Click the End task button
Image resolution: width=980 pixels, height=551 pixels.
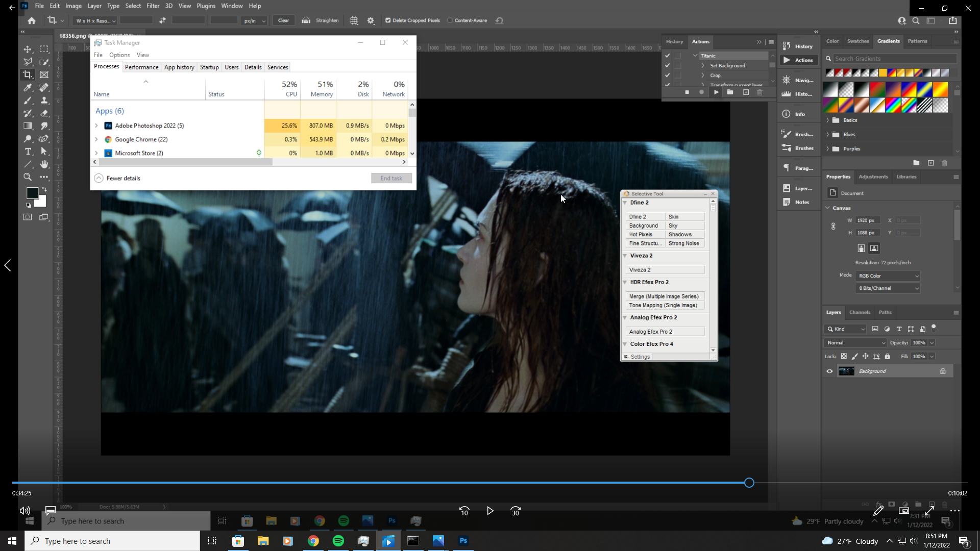click(391, 178)
